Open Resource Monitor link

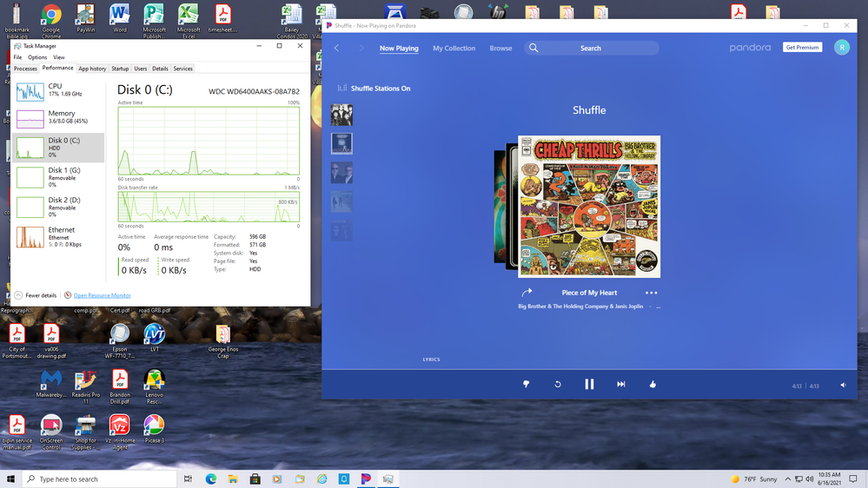102,295
